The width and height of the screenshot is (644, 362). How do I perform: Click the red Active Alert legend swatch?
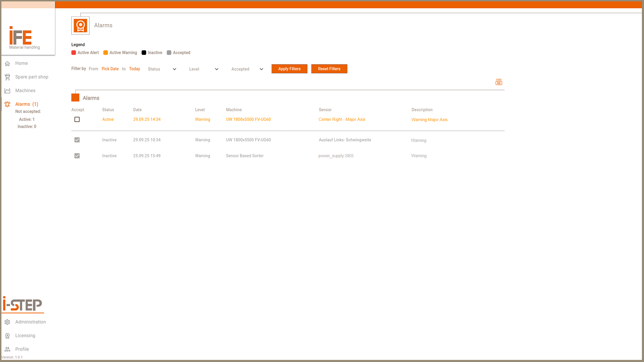pos(74,53)
